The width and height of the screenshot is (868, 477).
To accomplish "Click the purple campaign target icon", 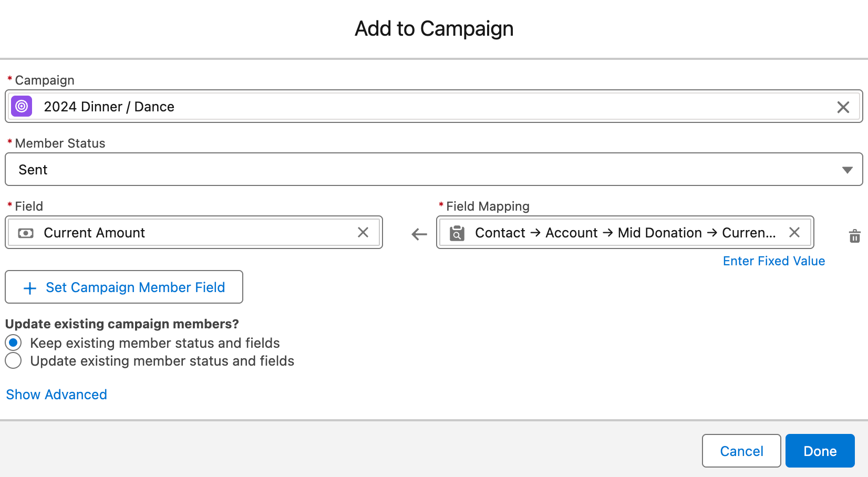I will coord(22,106).
